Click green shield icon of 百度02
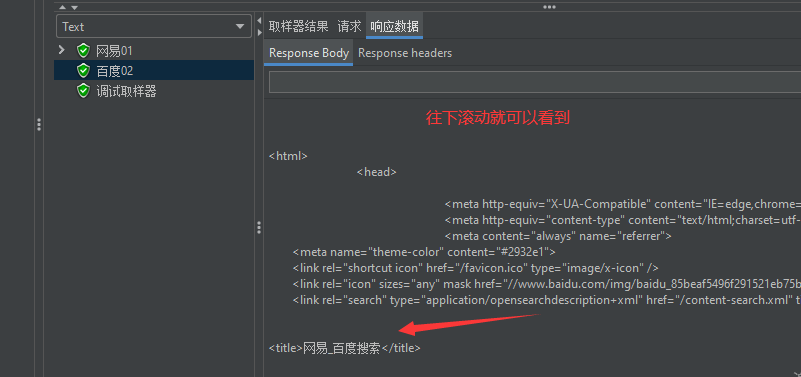Image resolution: width=801 pixels, height=377 pixels. click(x=83, y=70)
